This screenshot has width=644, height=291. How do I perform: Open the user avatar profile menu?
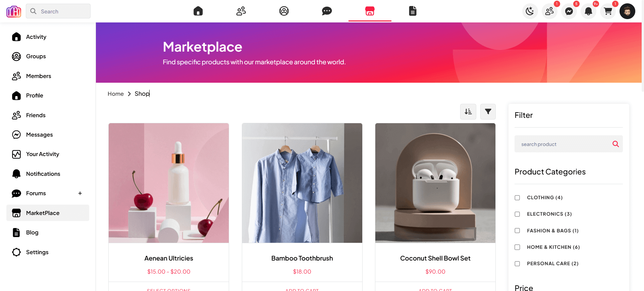click(627, 11)
